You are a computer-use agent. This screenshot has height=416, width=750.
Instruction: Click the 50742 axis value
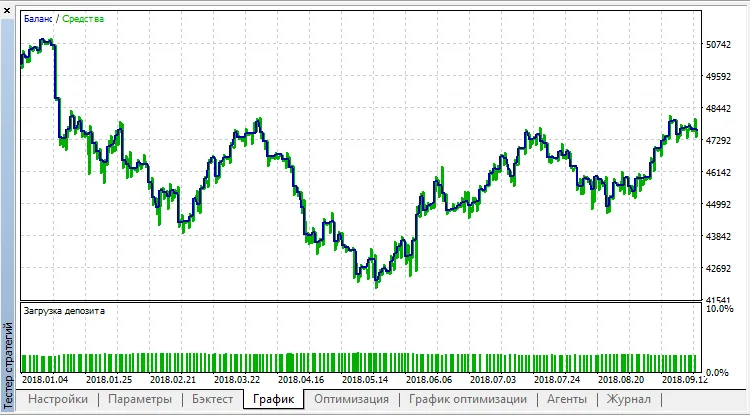718,45
